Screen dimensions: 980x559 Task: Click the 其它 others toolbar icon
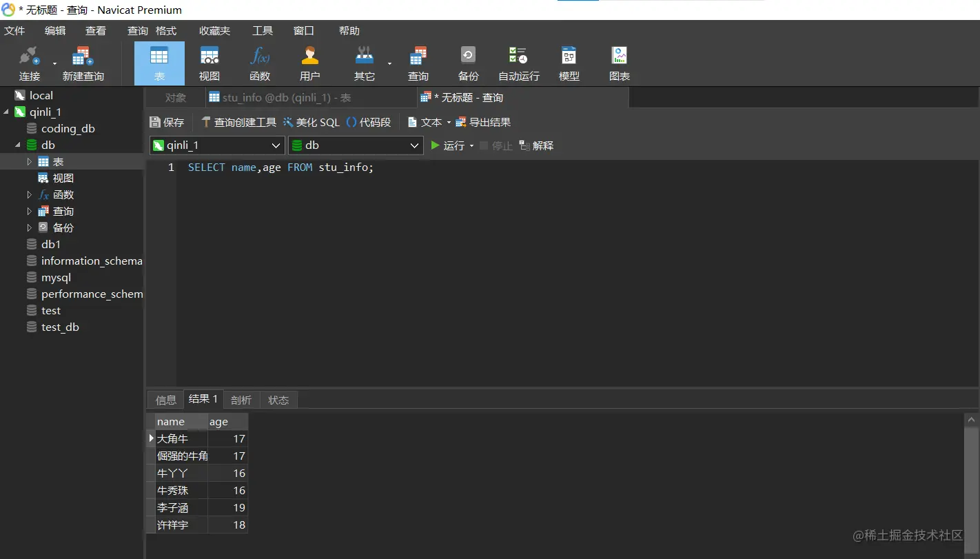364,63
